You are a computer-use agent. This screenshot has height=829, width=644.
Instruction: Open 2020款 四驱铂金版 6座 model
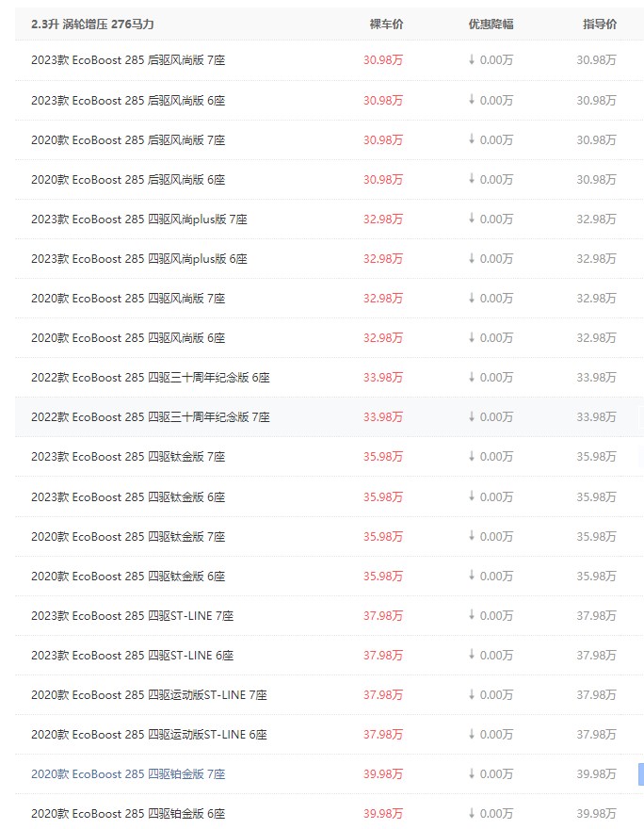point(128,814)
